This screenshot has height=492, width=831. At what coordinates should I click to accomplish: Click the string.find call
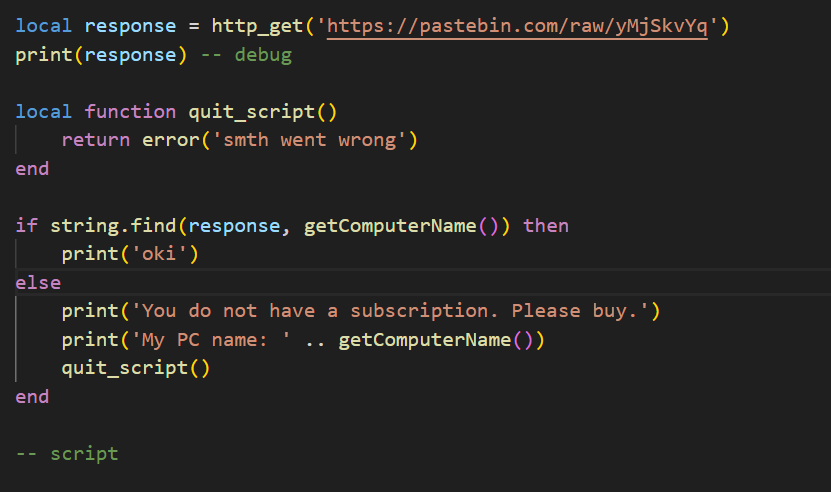[x=113, y=226]
